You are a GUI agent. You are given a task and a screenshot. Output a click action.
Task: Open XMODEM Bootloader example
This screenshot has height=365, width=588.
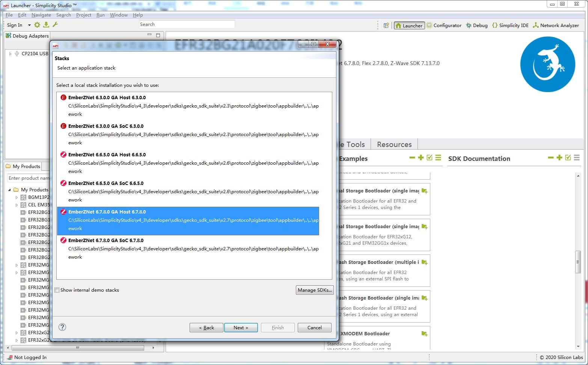tap(365, 334)
